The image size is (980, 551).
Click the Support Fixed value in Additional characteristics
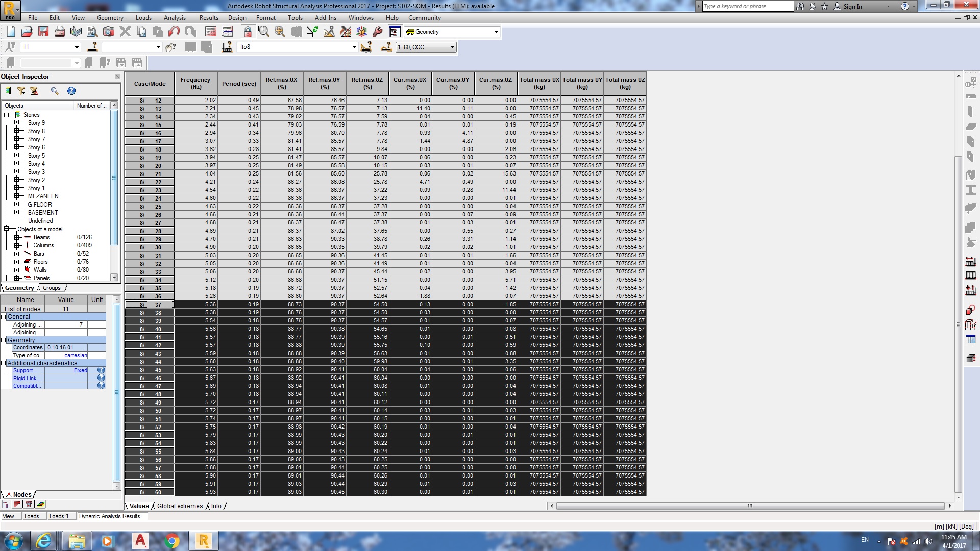[80, 370]
